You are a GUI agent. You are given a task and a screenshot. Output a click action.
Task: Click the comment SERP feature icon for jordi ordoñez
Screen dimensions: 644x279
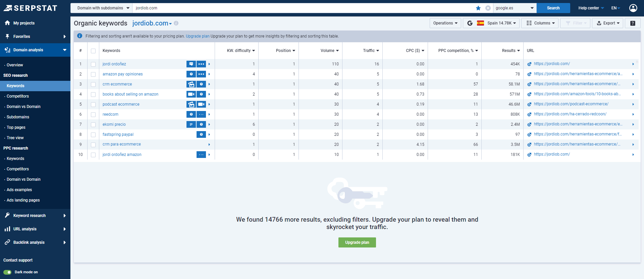pyautogui.click(x=191, y=64)
